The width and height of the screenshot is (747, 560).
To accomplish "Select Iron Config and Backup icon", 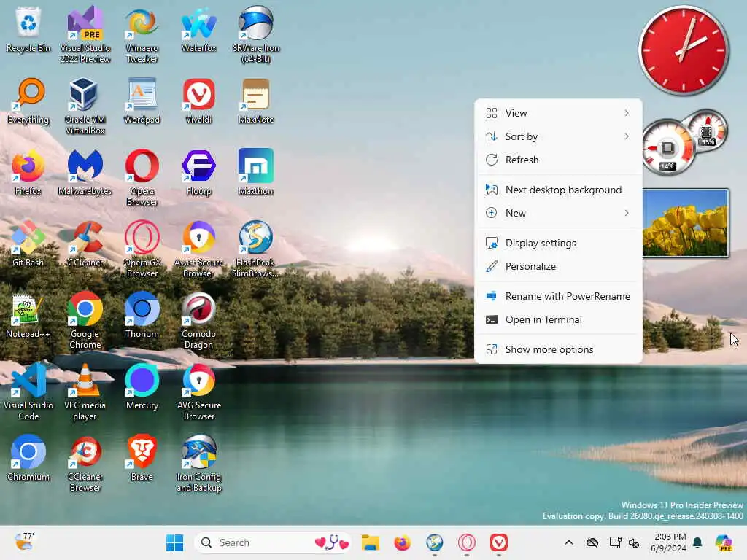I will tap(198, 463).
